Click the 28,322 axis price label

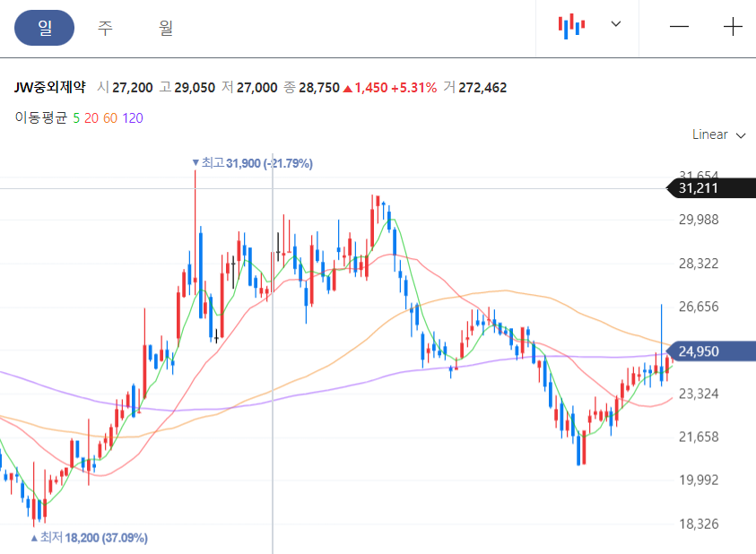(x=699, y=264)
